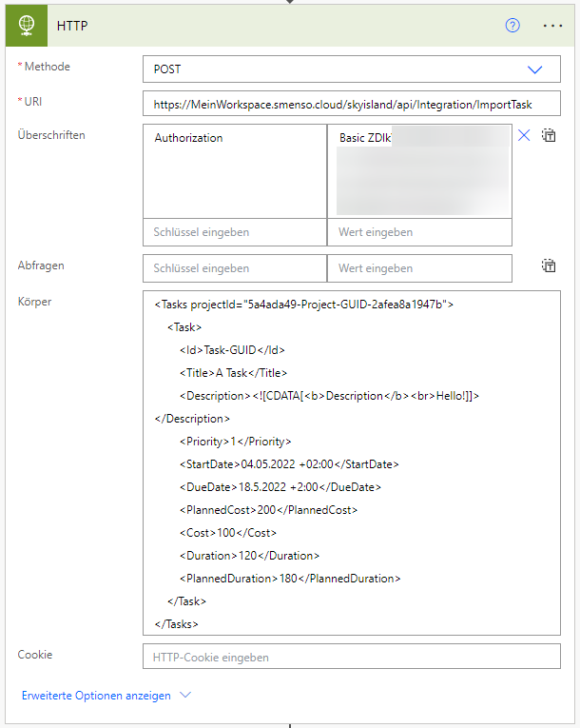Screen dimensions: 580x728
Task: Select the Authorization header key field
Action: (x=234, y=170)
